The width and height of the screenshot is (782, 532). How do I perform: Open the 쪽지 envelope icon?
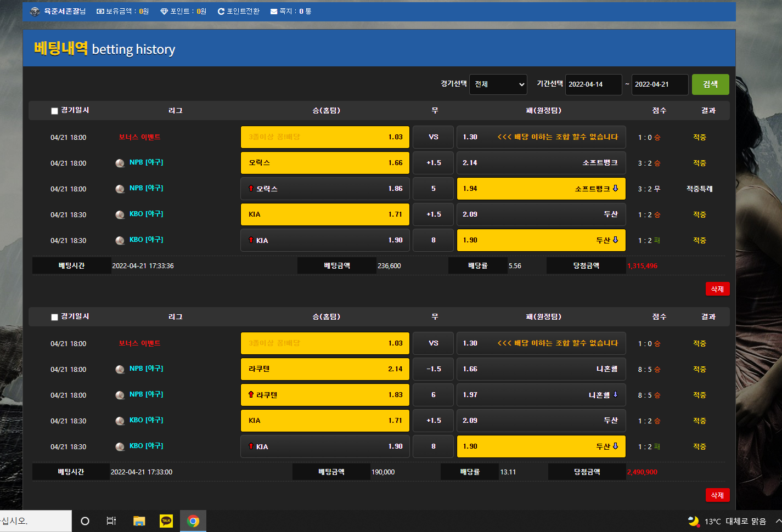coord(274,12)
